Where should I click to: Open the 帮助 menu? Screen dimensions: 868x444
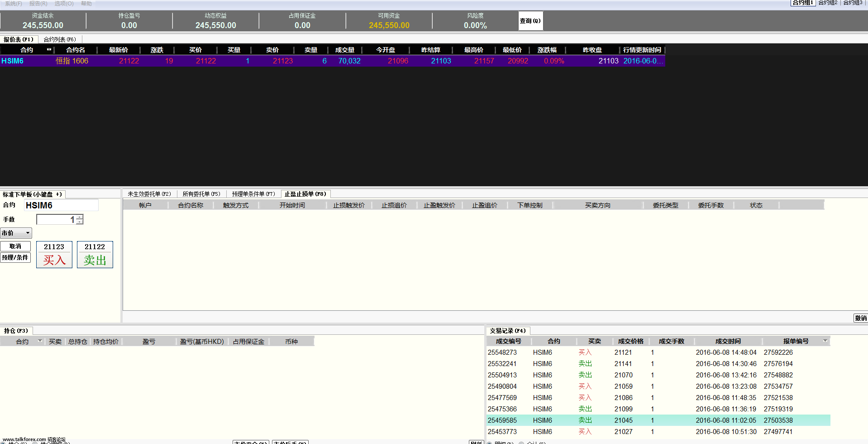click(x=86, y=3)
